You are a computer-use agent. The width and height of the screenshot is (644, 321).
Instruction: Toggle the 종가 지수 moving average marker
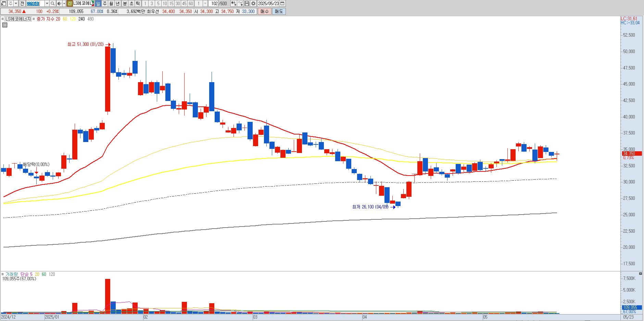tap(34, 19)
